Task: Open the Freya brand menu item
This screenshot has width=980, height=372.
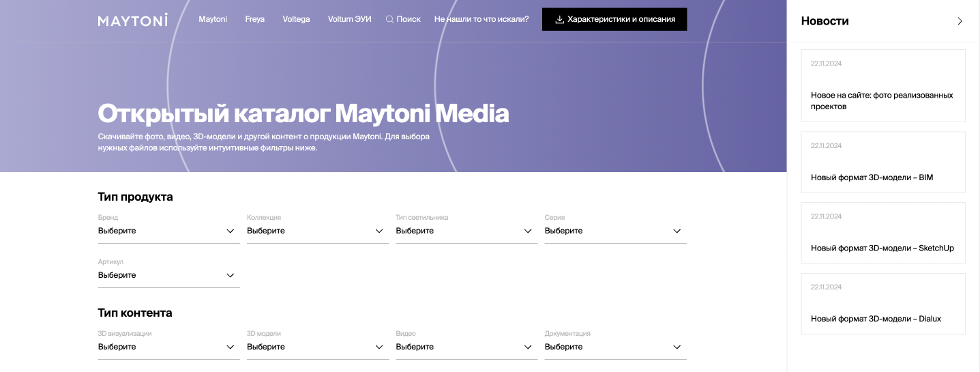Action: (255, 19)
